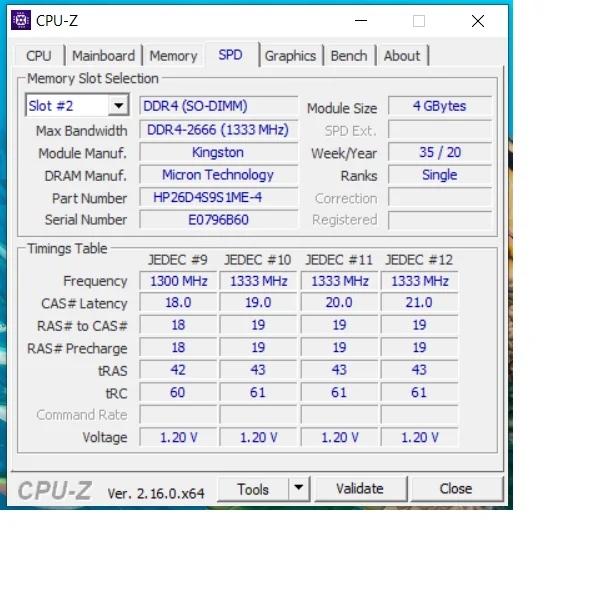Switch to the CPU tab
The width and height of the screenshot is (600, 600).
pyautogui.click(x=39, y=56)
